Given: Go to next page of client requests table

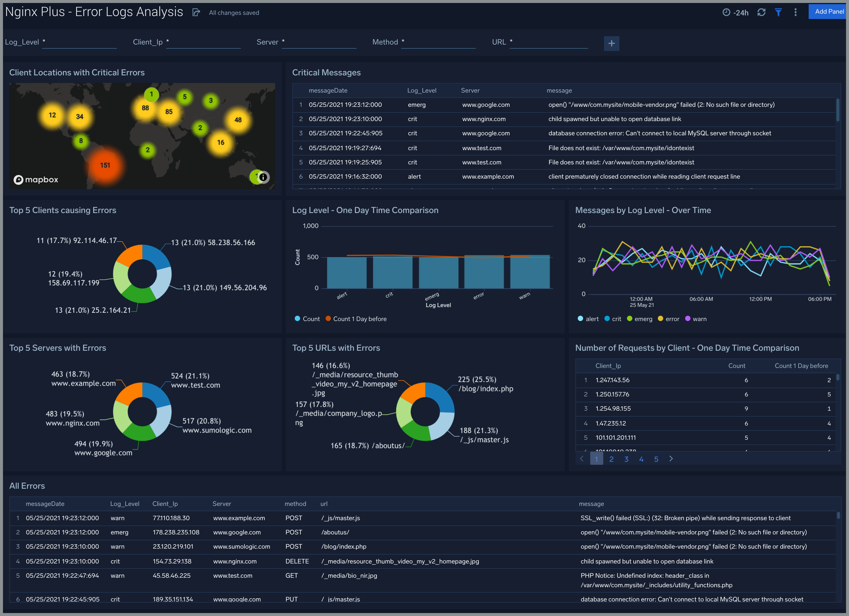Looking at the screenshot, I should click(671, 458).
